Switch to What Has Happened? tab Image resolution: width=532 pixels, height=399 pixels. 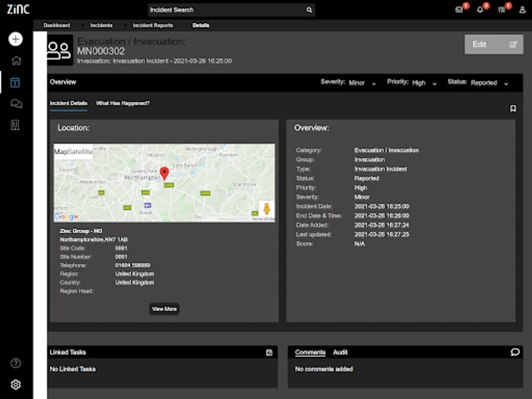tap(123, 103)
